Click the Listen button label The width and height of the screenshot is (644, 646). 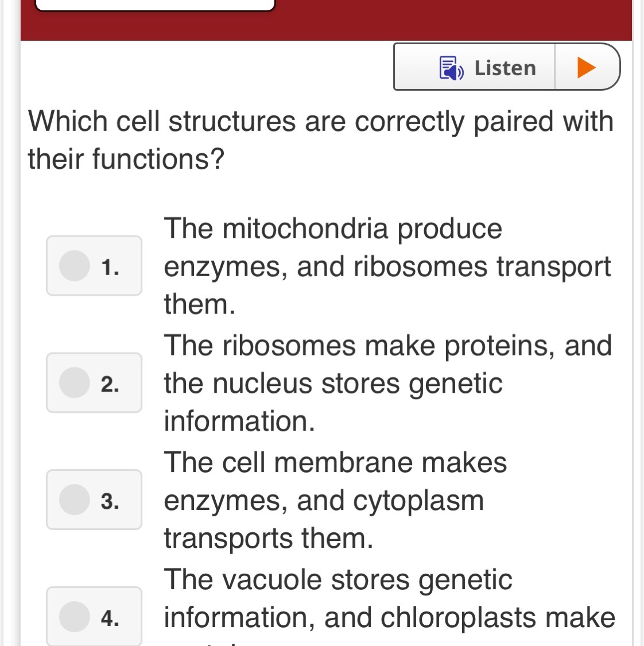[505, 68]
